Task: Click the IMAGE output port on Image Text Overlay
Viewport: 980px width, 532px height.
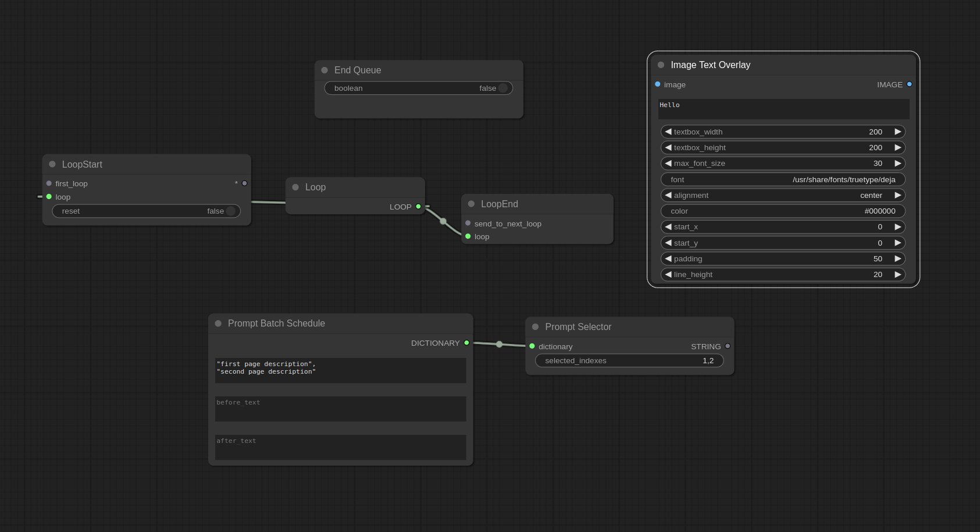Action: [x=910, y=84]
